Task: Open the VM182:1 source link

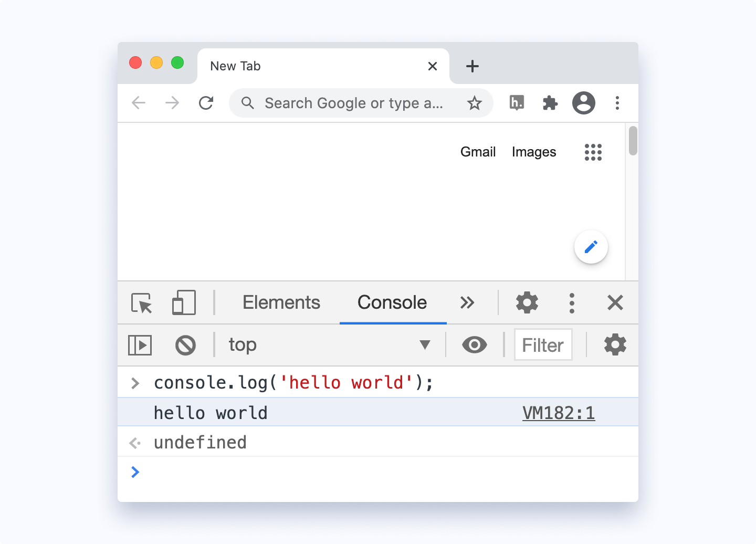Action: pyautogui.click(x=559, y=413)
